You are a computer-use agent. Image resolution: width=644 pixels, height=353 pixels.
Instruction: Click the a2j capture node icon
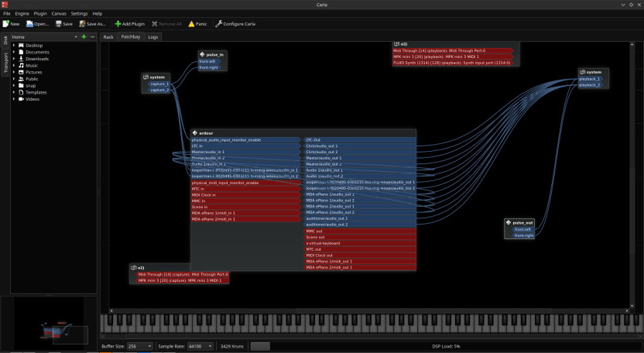[134, 268]
